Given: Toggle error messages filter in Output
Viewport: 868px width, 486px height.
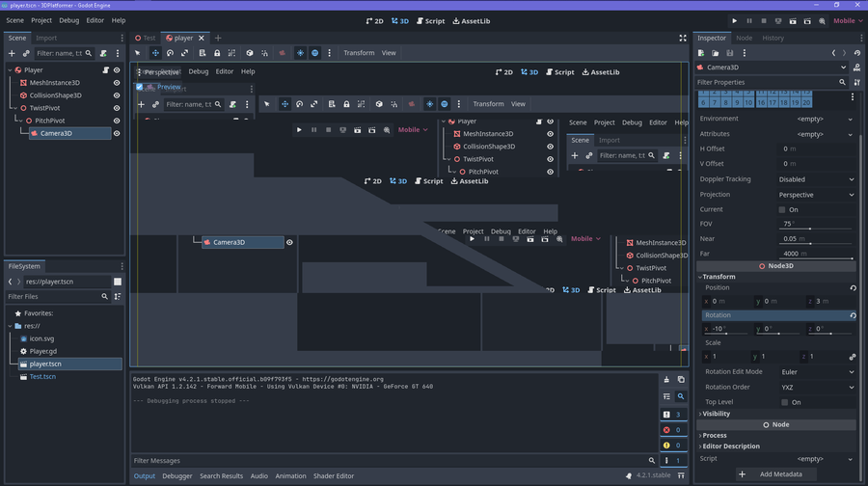Looking at the screenshot, I should pos(673,430).
